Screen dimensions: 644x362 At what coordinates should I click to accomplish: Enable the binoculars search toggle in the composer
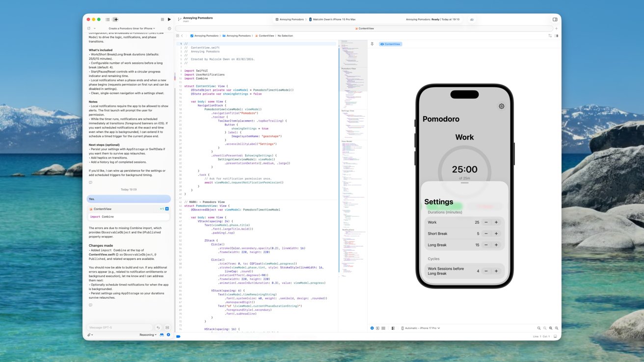[x=161, y=335]
